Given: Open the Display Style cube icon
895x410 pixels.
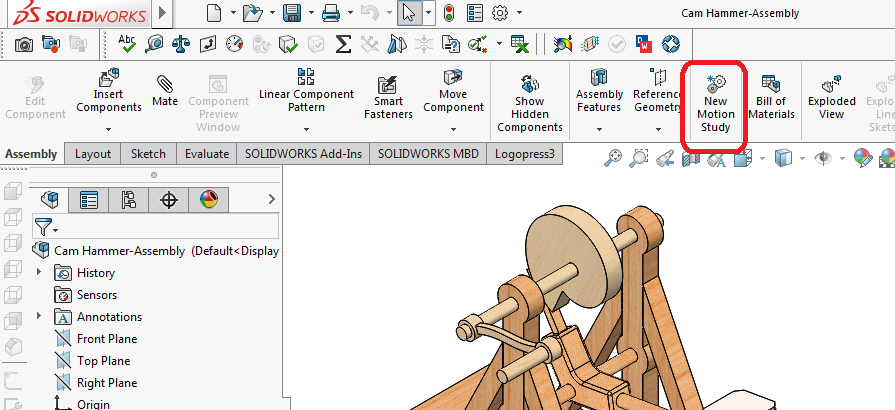Looking at the screenshot, I should (x=784, y=158).
